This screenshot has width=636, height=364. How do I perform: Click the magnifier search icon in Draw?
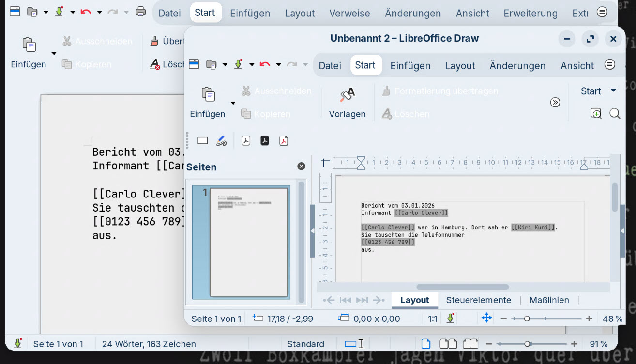tap(615, 114)
